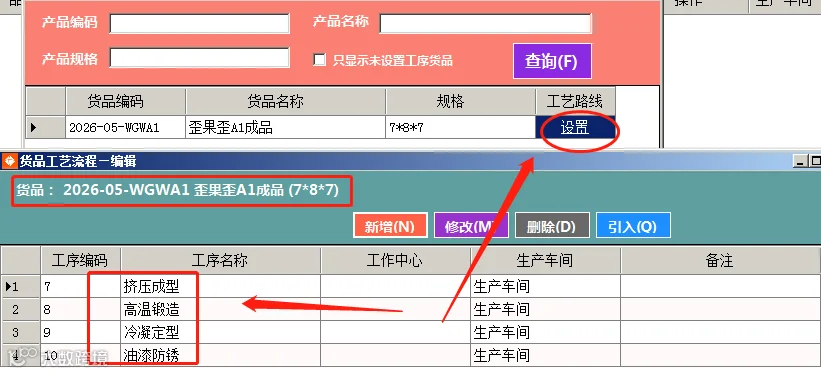Image resolution: width=821 pixels, height=374 pixels.
Task: Click the cell 2026-05-WGWA1
Action: point(125,127)
